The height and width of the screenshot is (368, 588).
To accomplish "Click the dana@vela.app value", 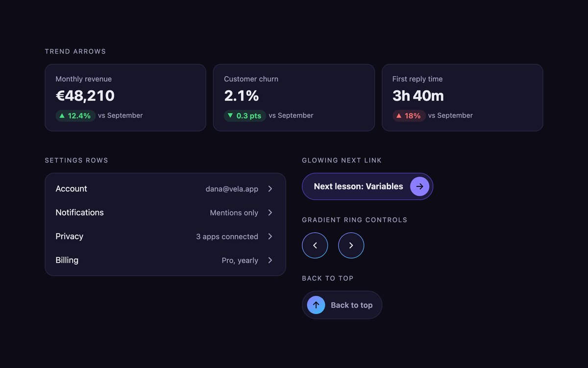I will 232,189.
